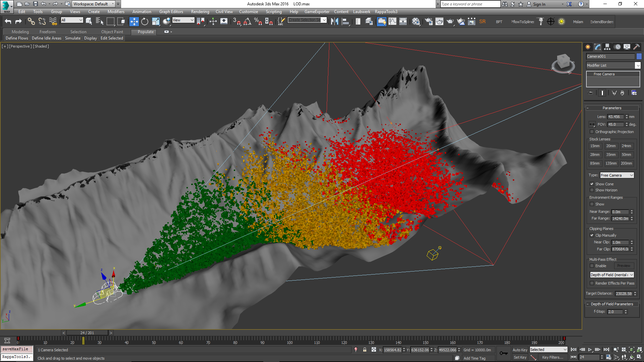644x362 pixels.
Task: Open the Undo icon in toolbar
Action: click(x=8, y=21)
